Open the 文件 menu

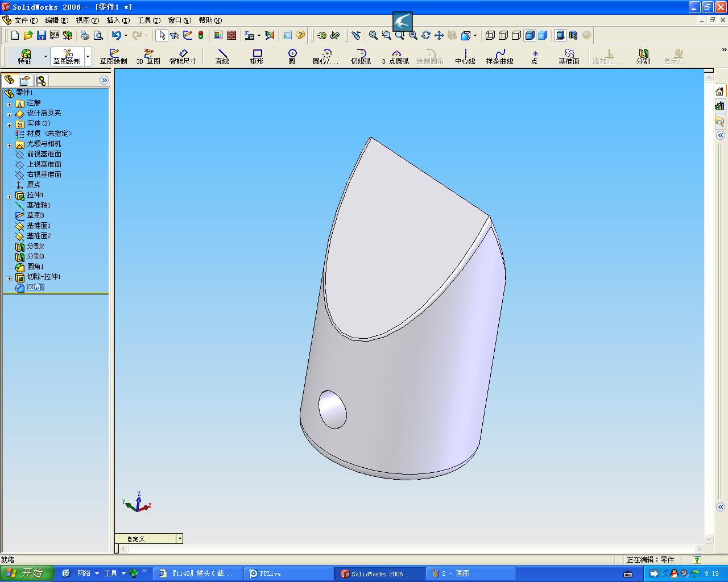[26, 20]
